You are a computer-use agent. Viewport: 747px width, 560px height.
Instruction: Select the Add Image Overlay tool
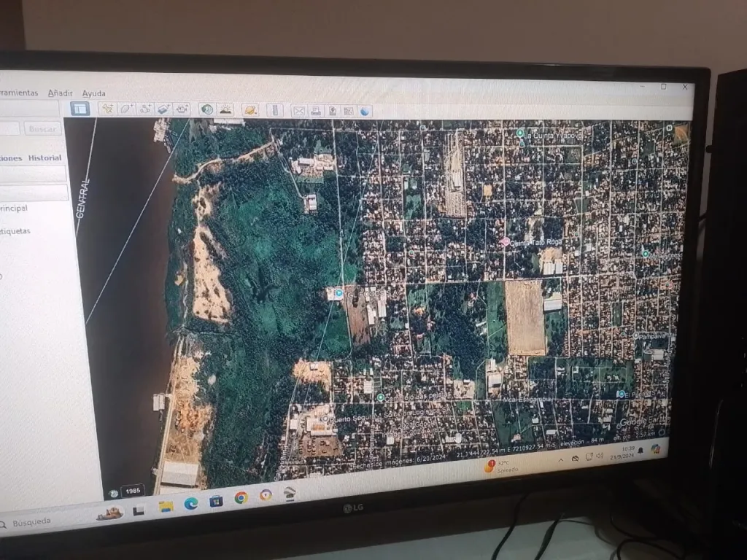click(x=163, y=109)
